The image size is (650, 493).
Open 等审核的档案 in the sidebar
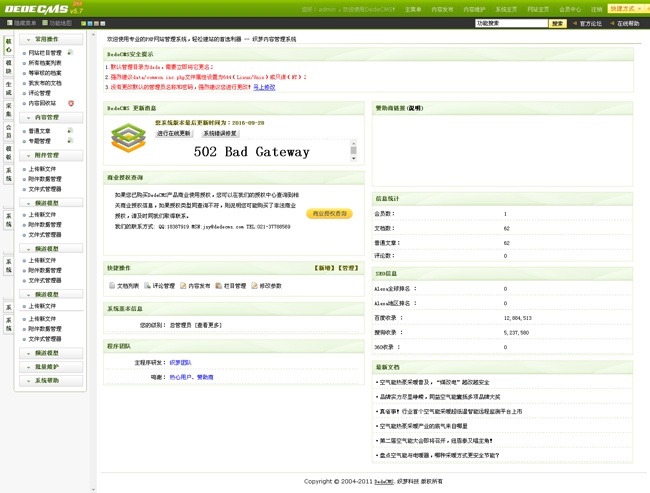pyautogui.click(x=45, y=73)
